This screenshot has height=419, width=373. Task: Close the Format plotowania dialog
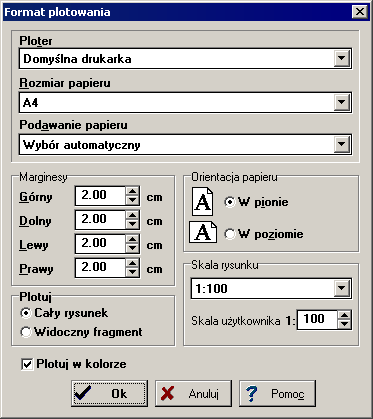point(360,12)
